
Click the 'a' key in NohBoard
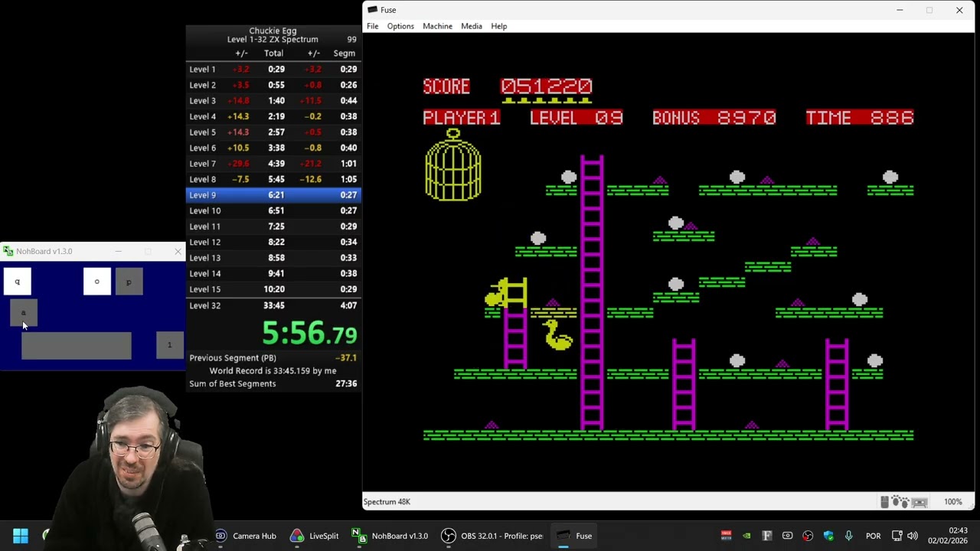click(23, 313)
